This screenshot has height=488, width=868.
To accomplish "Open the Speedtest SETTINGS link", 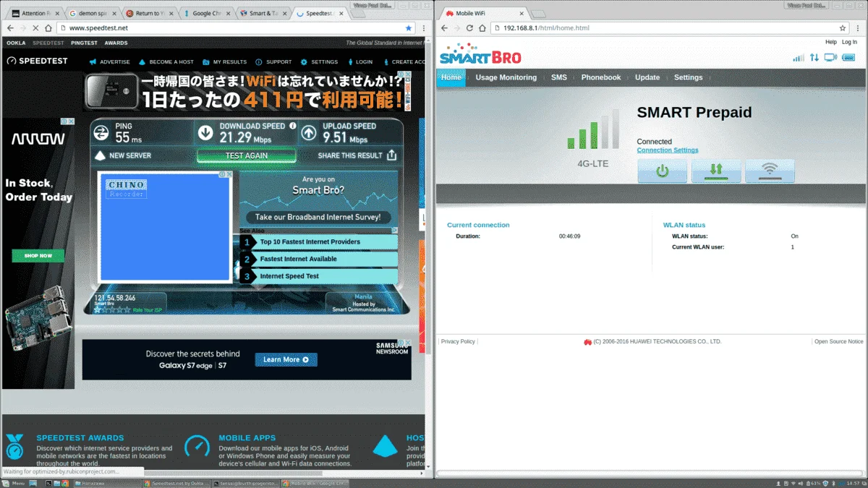I will pos(325,61).
